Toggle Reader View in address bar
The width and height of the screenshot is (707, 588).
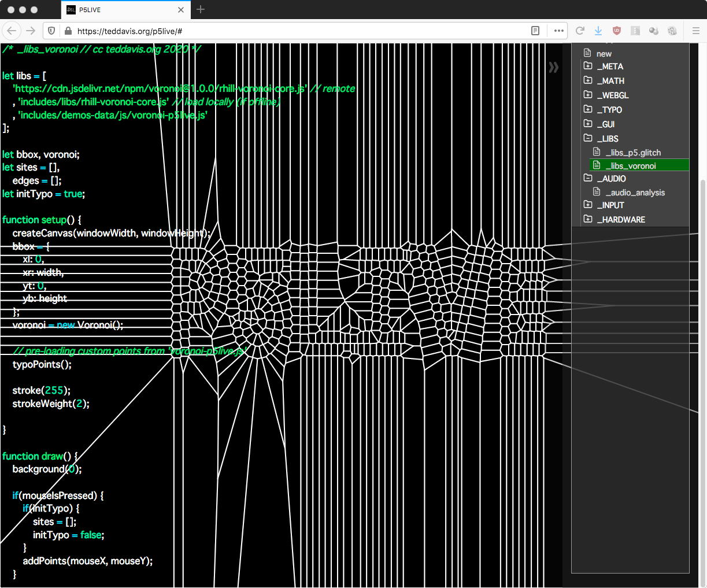point(535,31)
